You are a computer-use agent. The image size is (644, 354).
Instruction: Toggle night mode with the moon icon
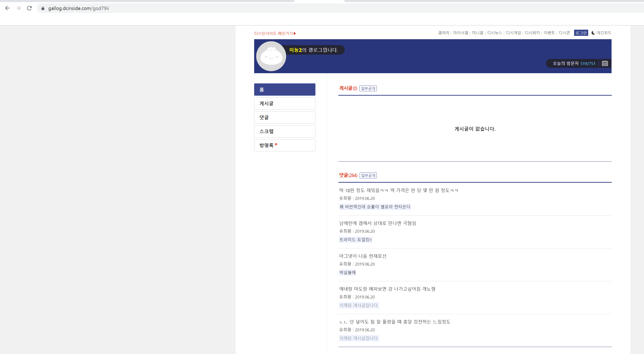[593, 33]
